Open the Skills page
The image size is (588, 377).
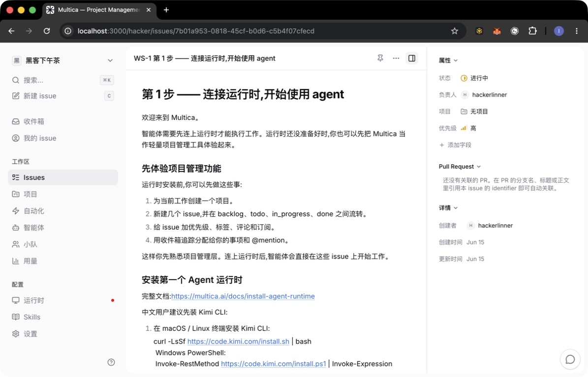pyautogui.click(x=63, y=317)
